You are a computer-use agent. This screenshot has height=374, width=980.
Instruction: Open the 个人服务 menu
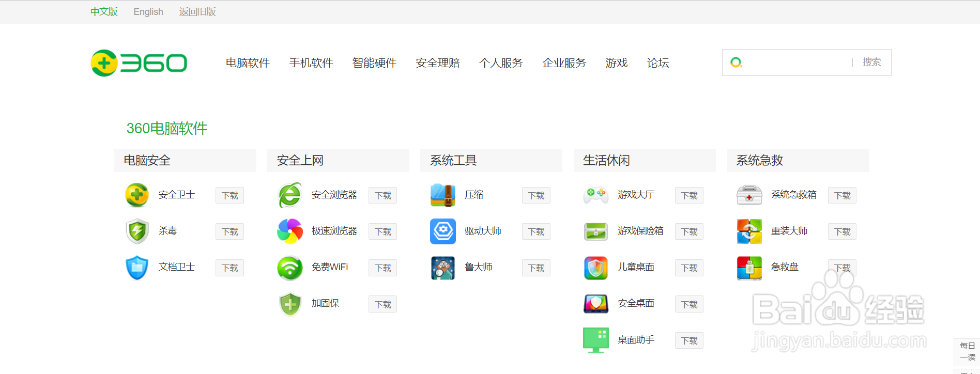point(501,63)
